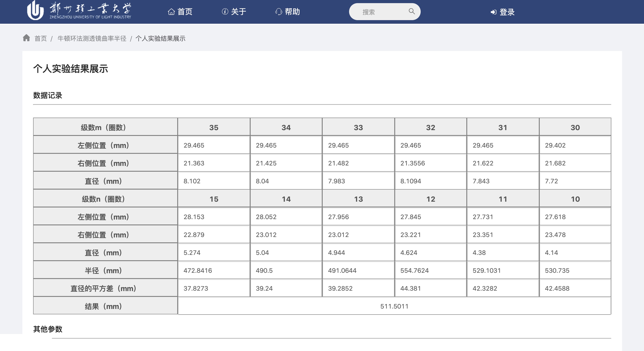
Task: Click the cell with value 27.956
Action: point(358,216)
